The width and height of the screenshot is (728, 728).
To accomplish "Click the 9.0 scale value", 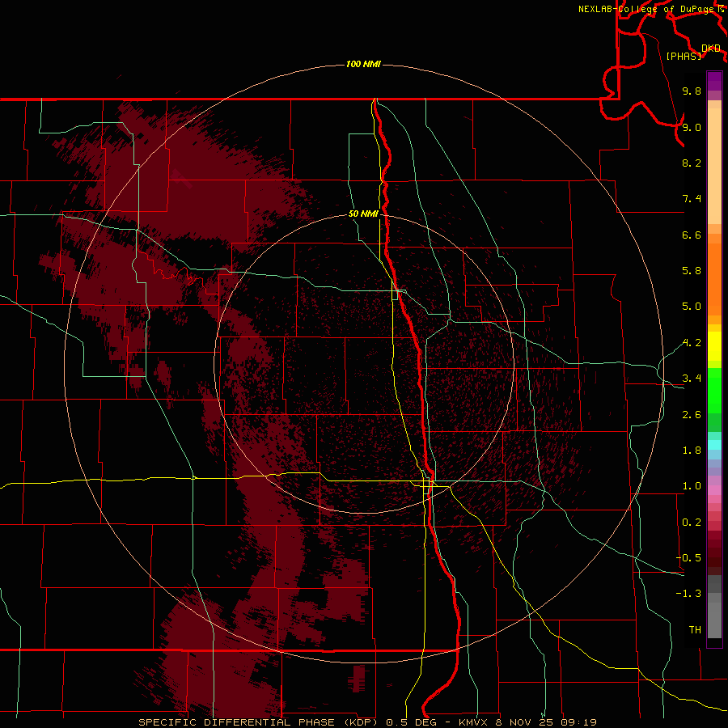I will (692, 127).
